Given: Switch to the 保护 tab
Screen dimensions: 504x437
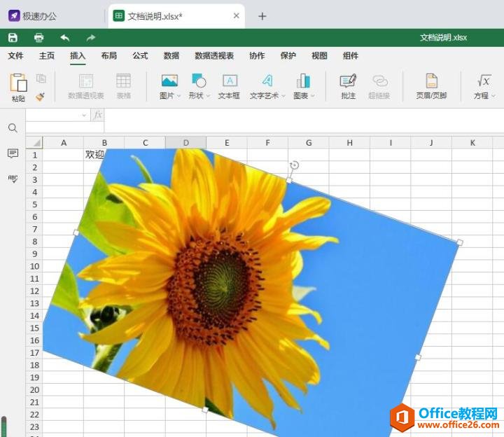Looking at the screenshot, I should (x=288, y=55).
